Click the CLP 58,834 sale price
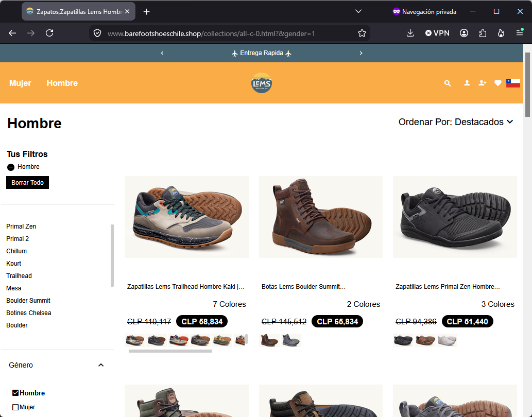Image resolution: width=532 pixels, height=417 pixels. [202, 321]
